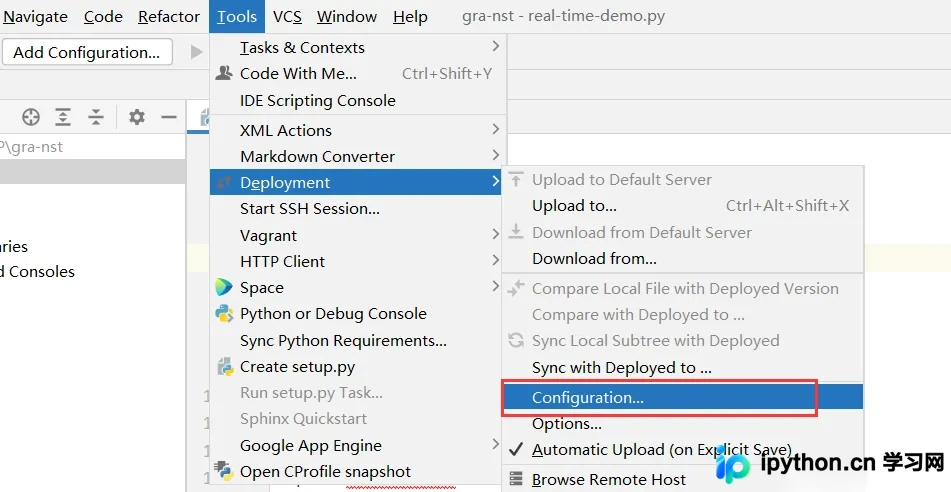Click Code With Me people icon
The image size is (951, 492).
click(224, 73)
